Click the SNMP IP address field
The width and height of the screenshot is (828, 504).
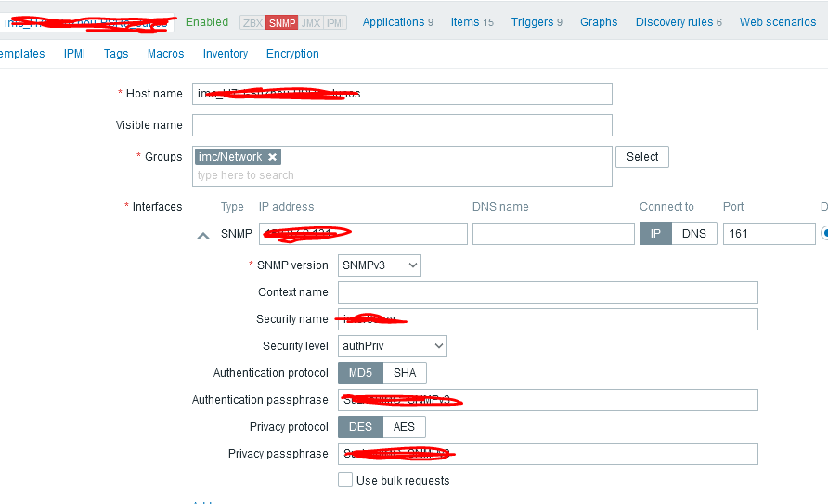click(363, 234)
